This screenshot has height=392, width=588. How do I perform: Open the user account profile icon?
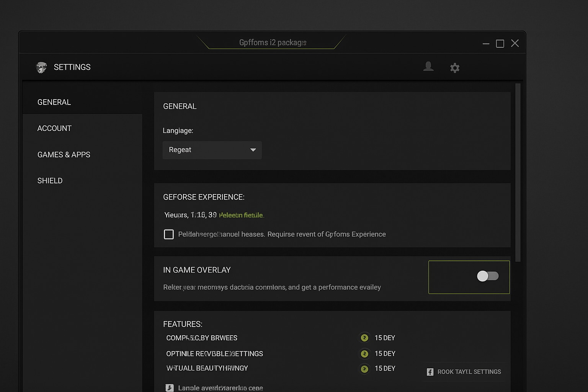pyautogui.click(x=428, y=67)
